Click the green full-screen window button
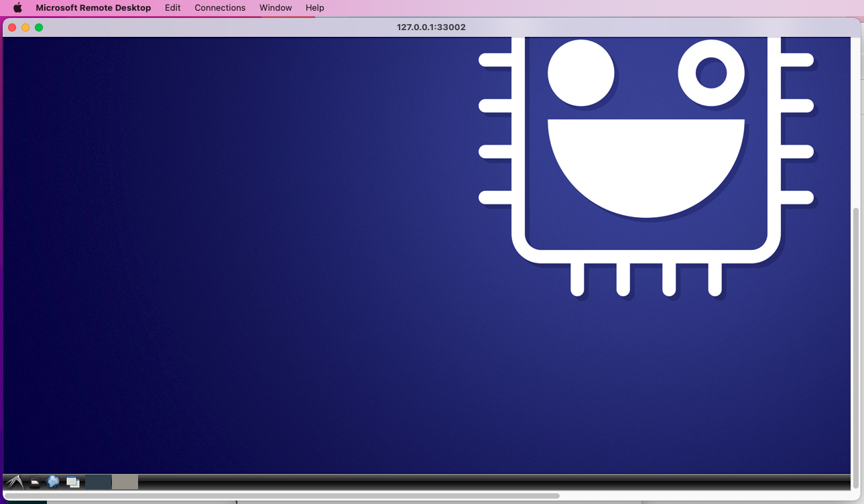This screenshot has height=504, width=864. [x=39, y=27]
